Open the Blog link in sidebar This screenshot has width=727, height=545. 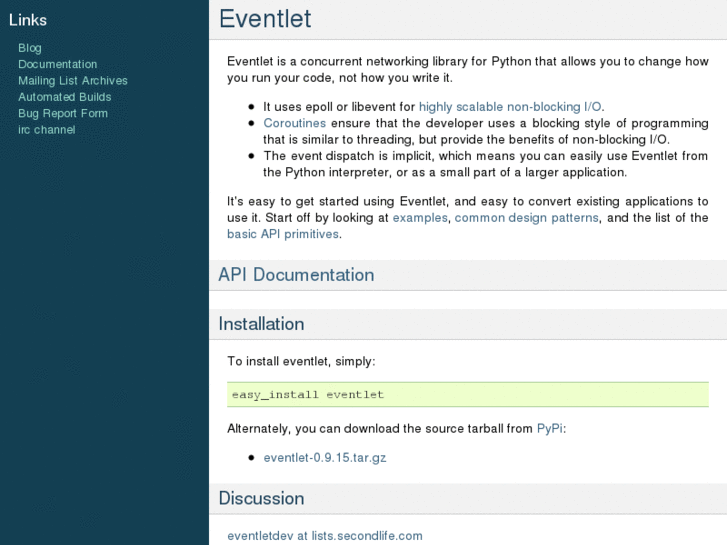click(x=30, y=48)
